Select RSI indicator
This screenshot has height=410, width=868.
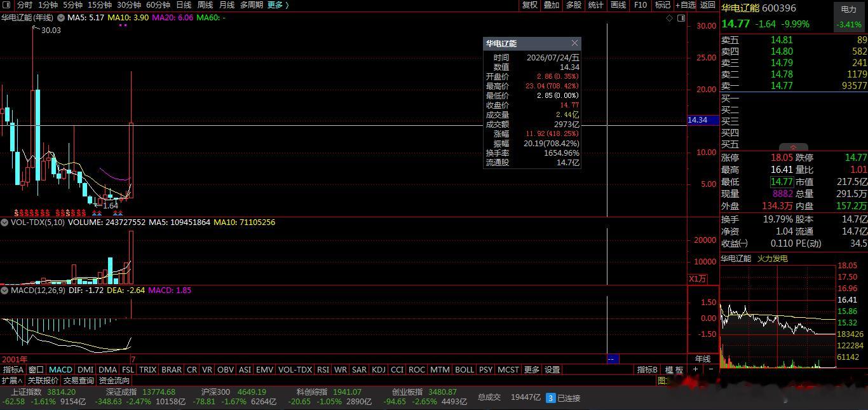323,369
